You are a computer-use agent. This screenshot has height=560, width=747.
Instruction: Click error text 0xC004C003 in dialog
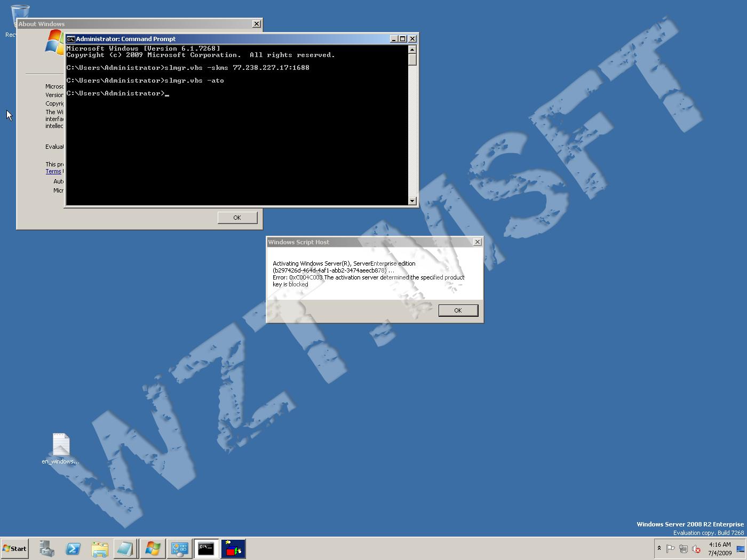369,281
